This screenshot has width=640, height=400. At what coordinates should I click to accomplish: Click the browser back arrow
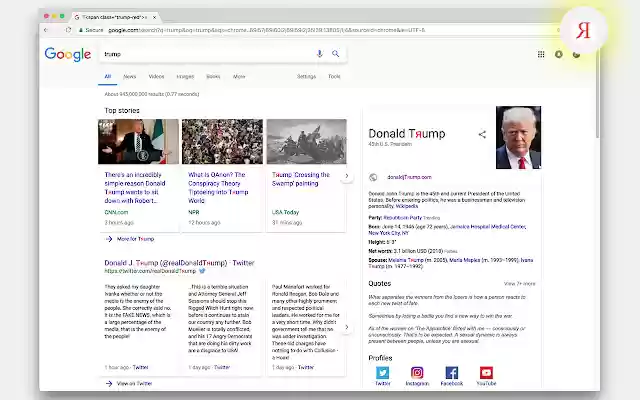click(46, 30)
